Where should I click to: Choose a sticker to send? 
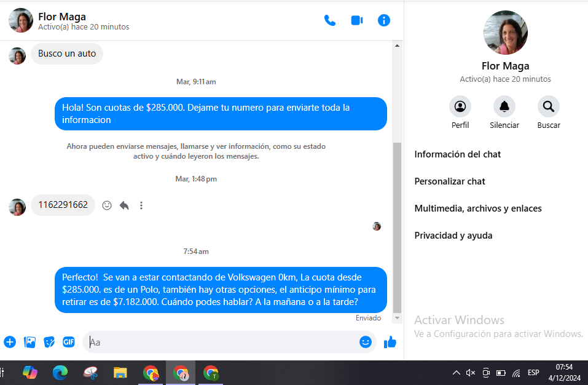(49, 342)
